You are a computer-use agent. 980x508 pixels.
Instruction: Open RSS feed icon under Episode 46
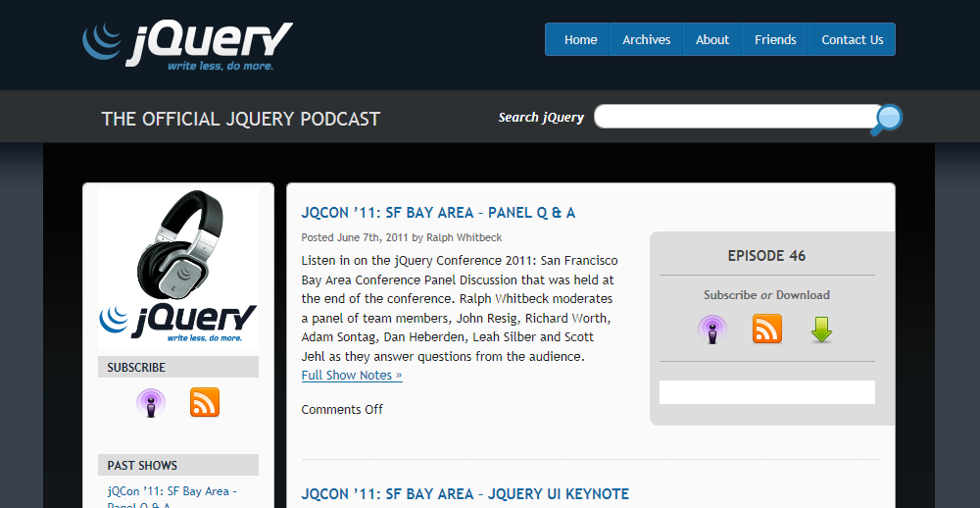767,330
